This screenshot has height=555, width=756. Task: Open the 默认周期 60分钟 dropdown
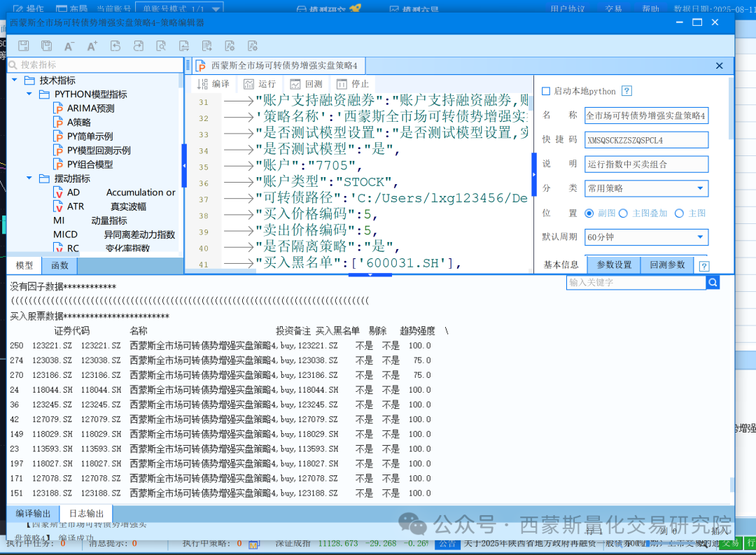[x=647, y=237]
